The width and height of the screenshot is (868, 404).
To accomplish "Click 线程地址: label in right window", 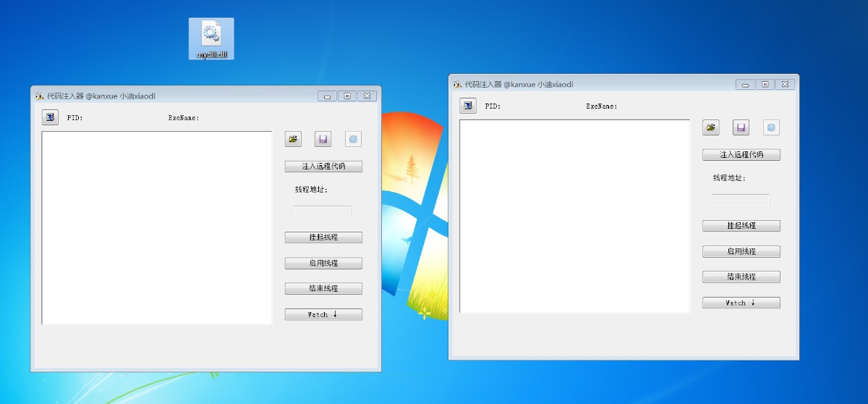I will click(x=729, y=178).
